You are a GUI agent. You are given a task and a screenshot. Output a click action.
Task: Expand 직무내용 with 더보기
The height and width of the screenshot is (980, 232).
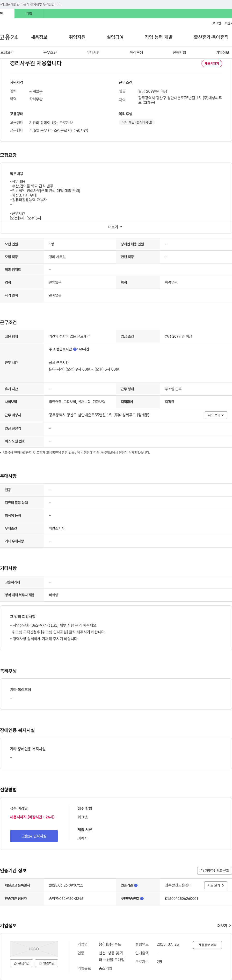(x=115, y=227)
